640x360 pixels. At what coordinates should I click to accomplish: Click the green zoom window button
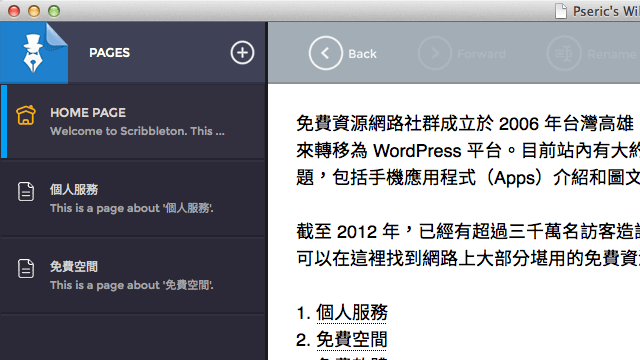(x=54, y=11)
